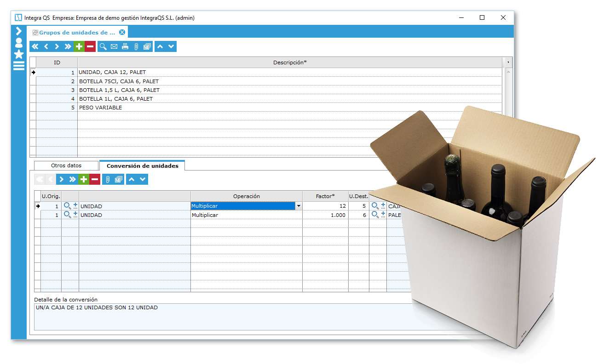Open the sidebar hamburger menu icon
The image size is (598, 364).
[x=18, y=65]
